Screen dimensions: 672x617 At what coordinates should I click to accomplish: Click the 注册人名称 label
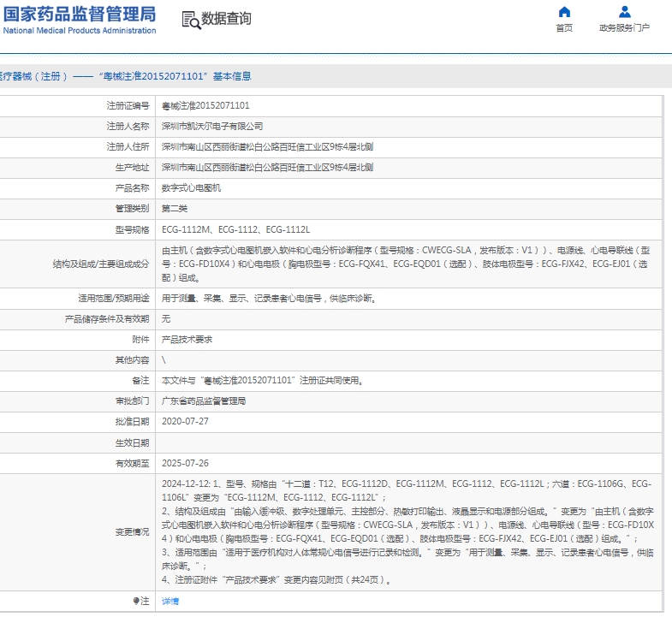128,126
